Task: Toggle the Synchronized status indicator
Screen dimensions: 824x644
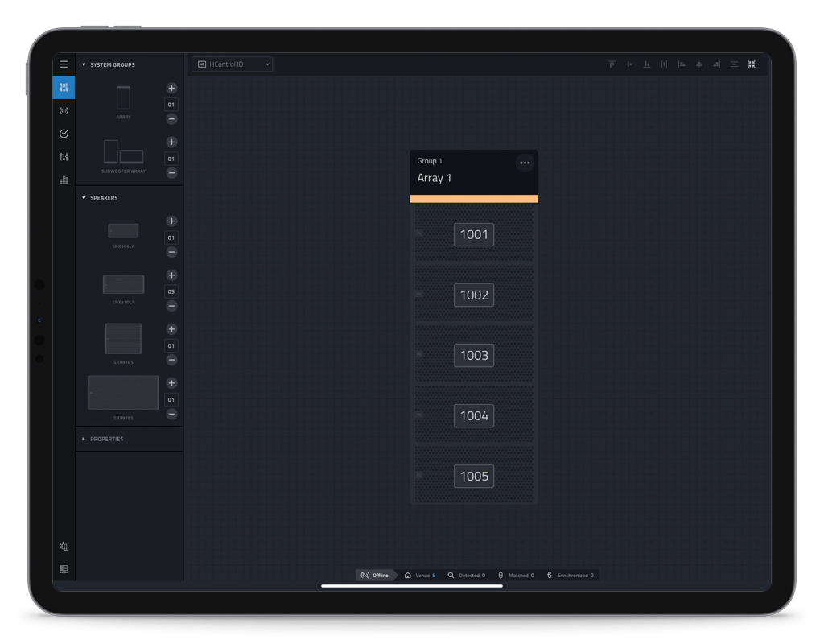Action: click(571, 575)
